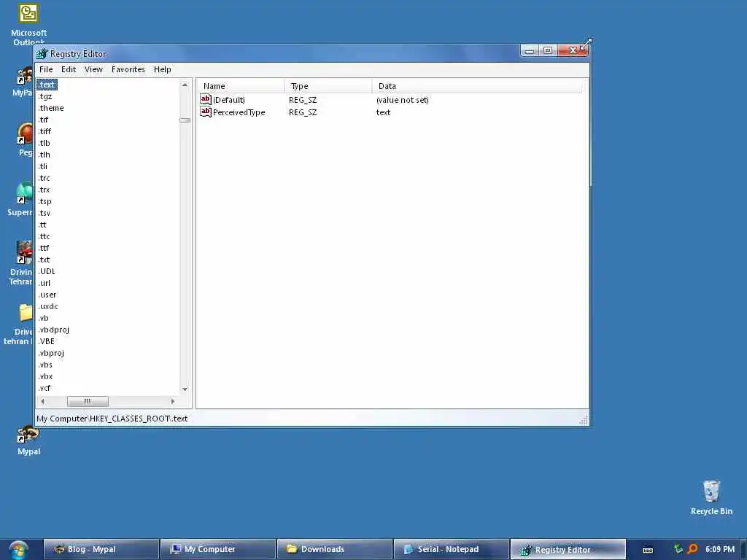Select the .tif key
Screen dimensions: 747x560
pyautogui.click(x=43, y=120)
